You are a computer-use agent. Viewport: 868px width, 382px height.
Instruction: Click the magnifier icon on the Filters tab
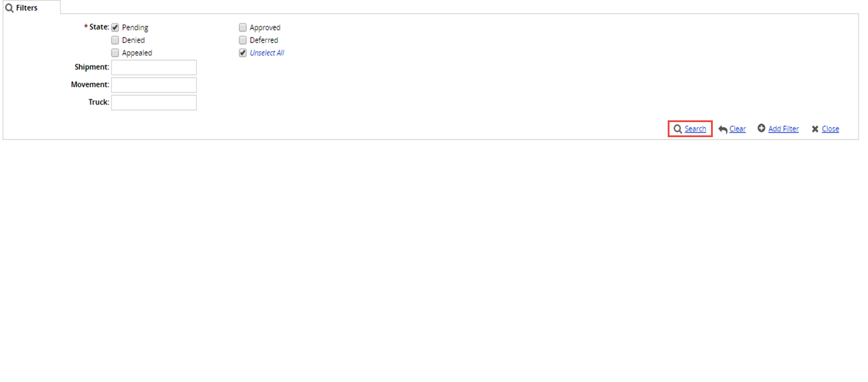(10, 8)
